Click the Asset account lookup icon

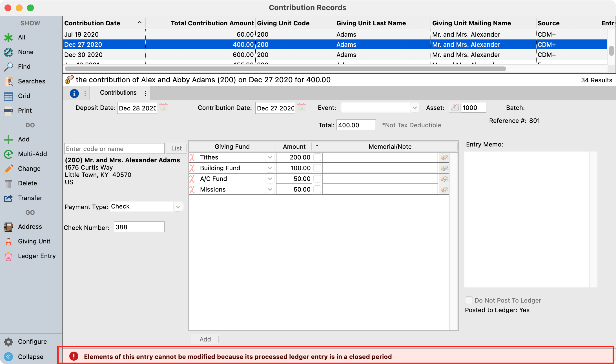tap(454, 108)
